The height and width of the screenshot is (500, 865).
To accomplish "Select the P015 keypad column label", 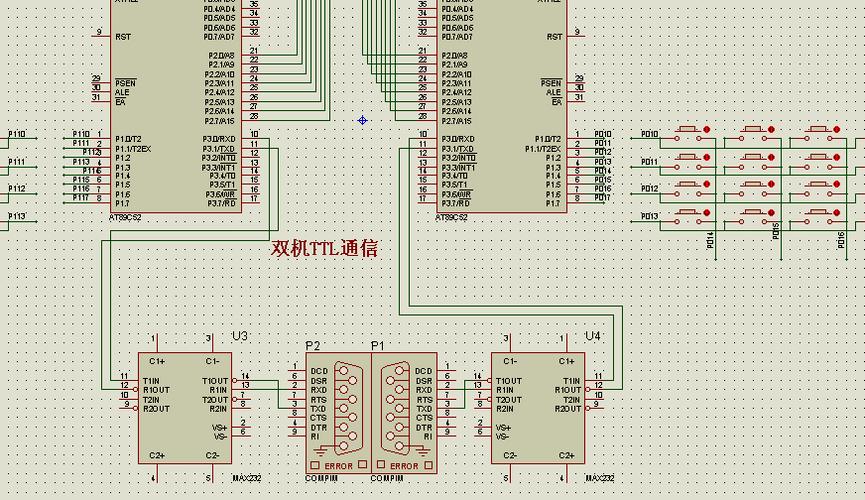I will point(776,231).
